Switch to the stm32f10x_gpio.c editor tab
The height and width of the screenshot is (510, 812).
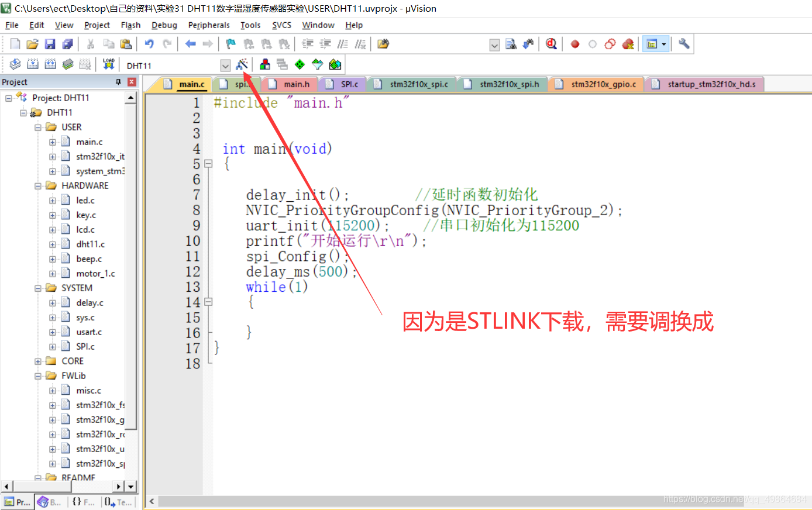pyautogui.click(x=596, y=84)
